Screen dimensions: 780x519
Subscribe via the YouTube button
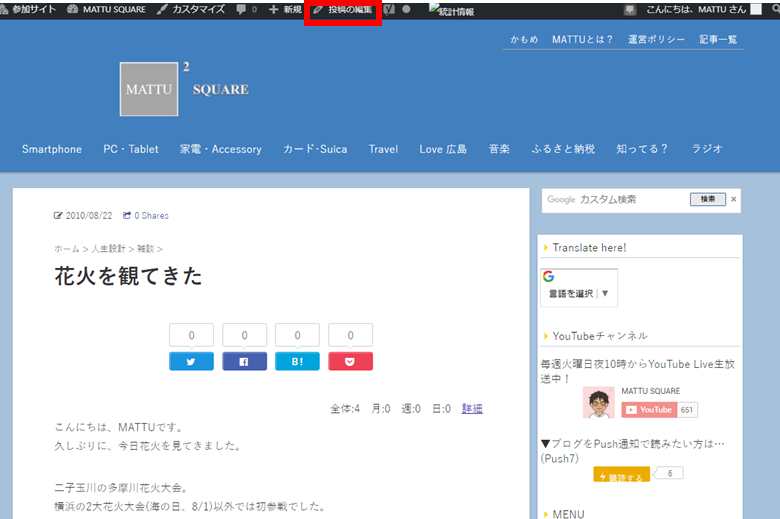pyautogui.click(x=649, y=410)
